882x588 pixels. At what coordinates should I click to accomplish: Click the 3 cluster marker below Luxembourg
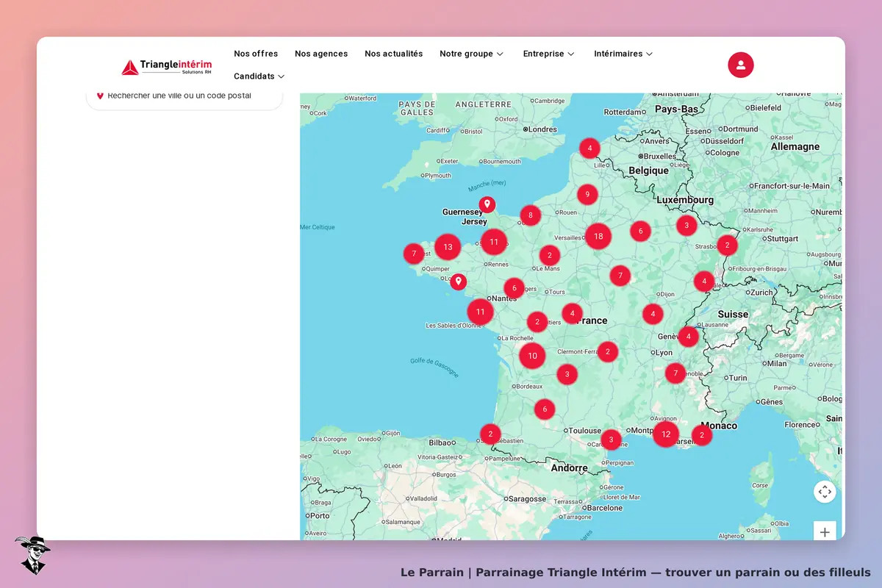[x=686, y=225]
